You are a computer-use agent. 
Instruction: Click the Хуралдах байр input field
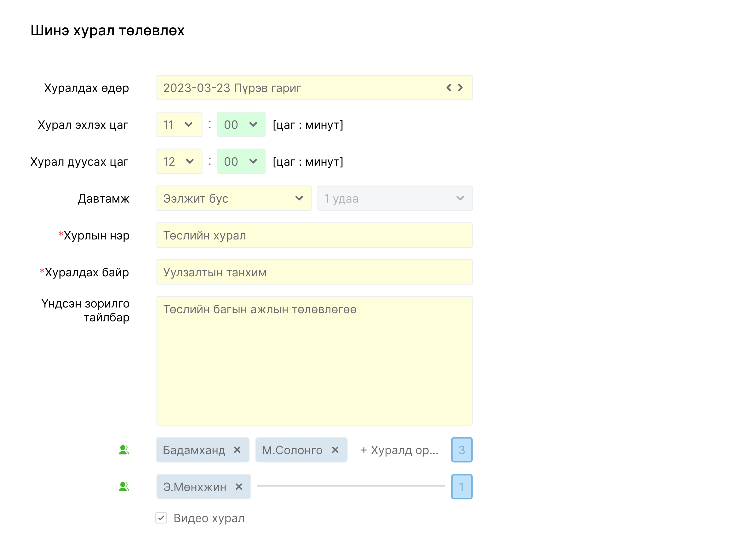(314, 272)
